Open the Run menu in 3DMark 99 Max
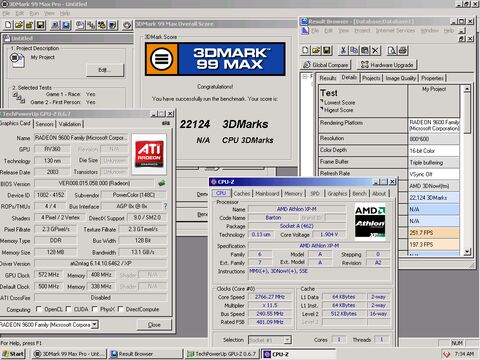The image size is (480, 360). (x=34, y=13)
